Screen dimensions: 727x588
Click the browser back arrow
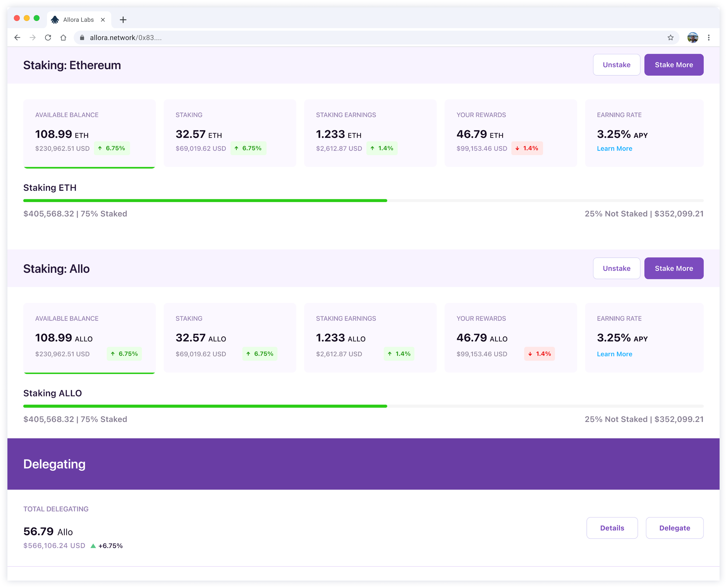pyautogui.click(x=17, y=38)
